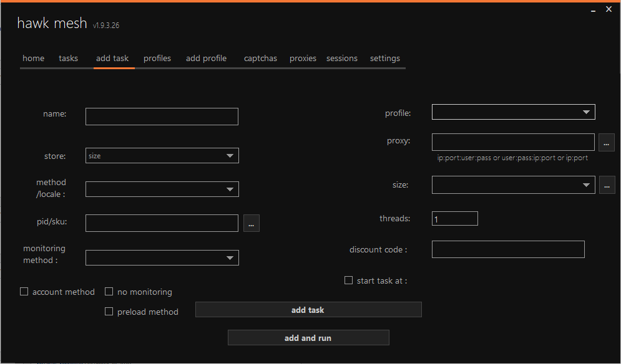Image resolution: width=621 pixels, height=364 pixels.
Task: Expand the size dropdown on the right
Action: coord(513,184)
